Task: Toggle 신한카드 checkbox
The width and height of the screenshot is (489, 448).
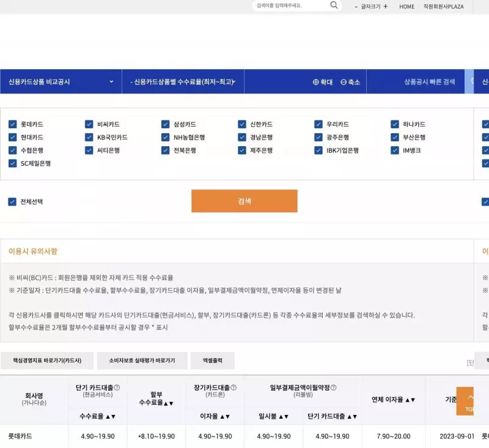Action: click(x=242, y=125)
